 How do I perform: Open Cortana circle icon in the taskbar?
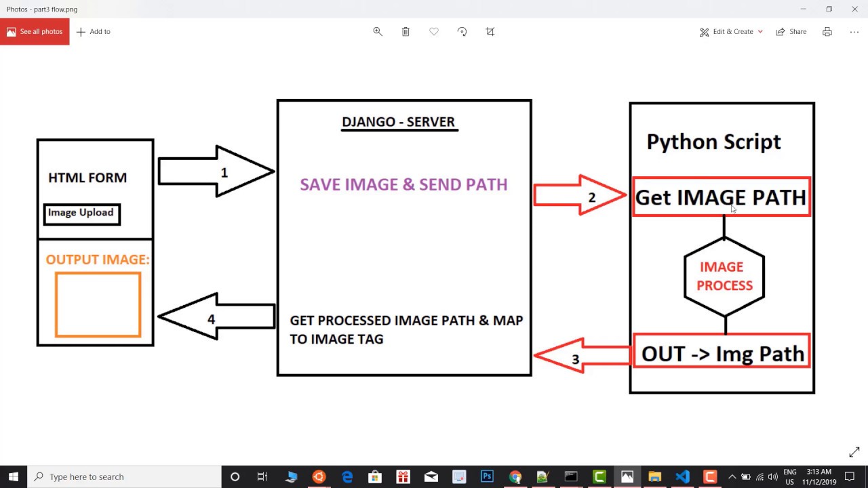click(x=235, y=476)
